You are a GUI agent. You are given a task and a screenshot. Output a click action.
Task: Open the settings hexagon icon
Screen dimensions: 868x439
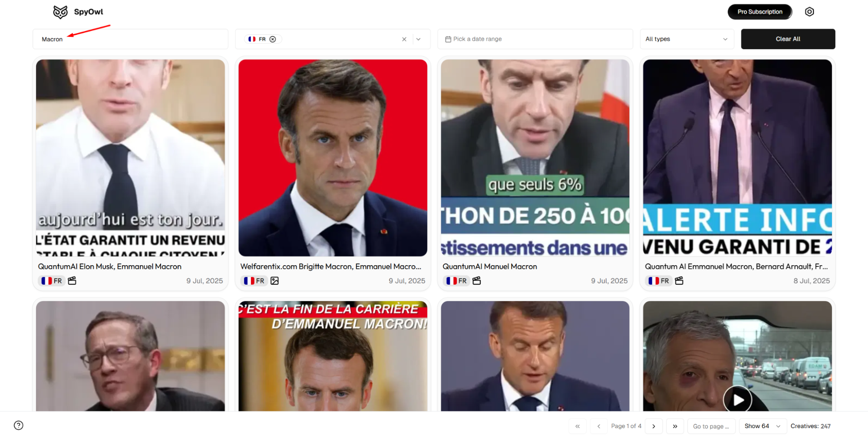pyautogui.click(x=809, y=12)
